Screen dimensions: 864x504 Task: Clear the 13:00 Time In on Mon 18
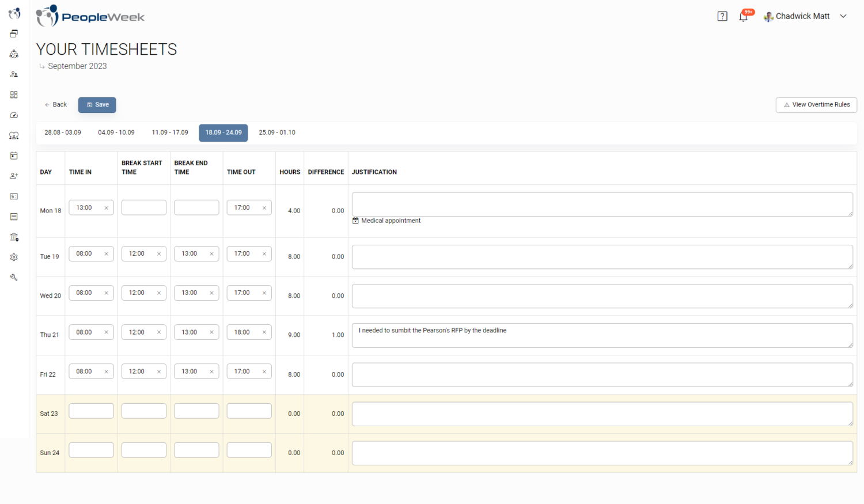coord(106,207)
